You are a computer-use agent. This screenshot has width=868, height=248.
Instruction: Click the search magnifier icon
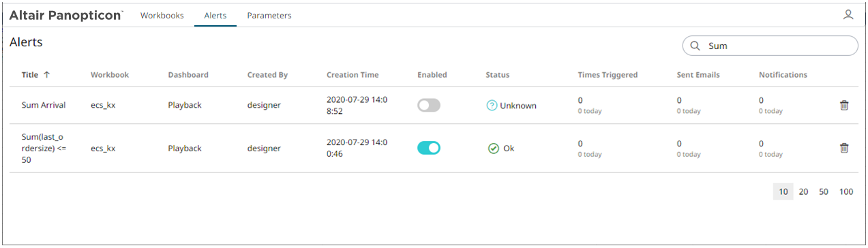pos(695,46)
